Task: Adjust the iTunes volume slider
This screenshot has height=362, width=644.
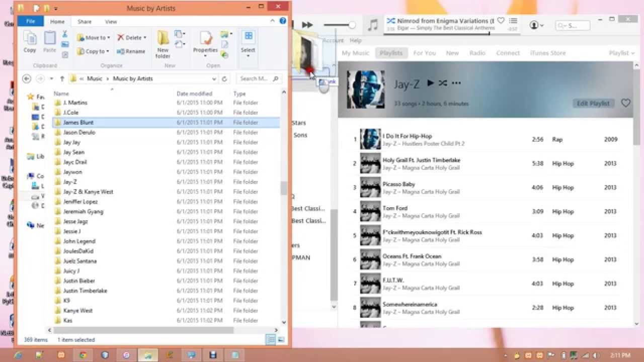Action: coord(339,25)
